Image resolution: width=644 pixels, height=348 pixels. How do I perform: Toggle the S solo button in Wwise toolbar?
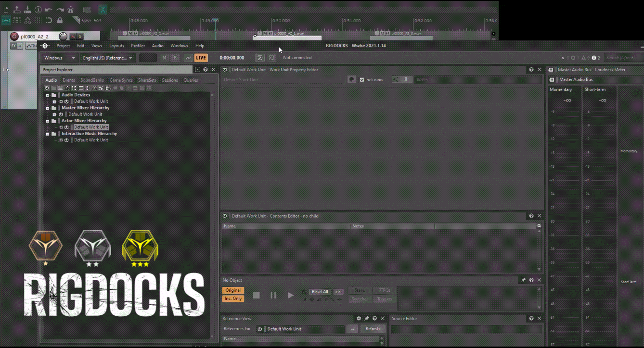pyautogui.click(x=175, y=58)
